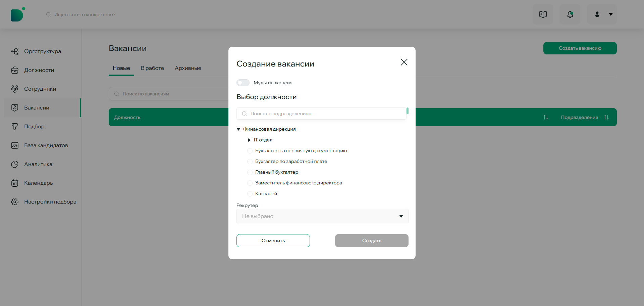This screenshot has height=306, width=644.
Task: Open Сотрудники section
Action: [x=43, y=89]
